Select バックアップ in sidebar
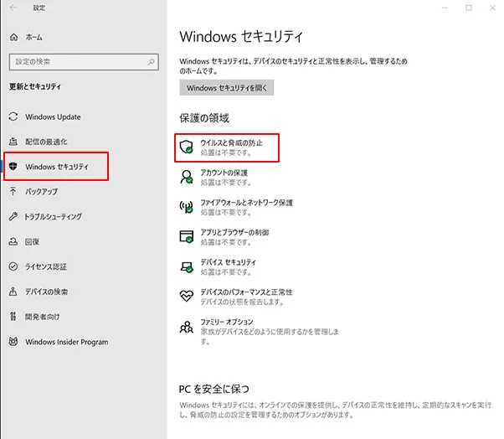 42,191
